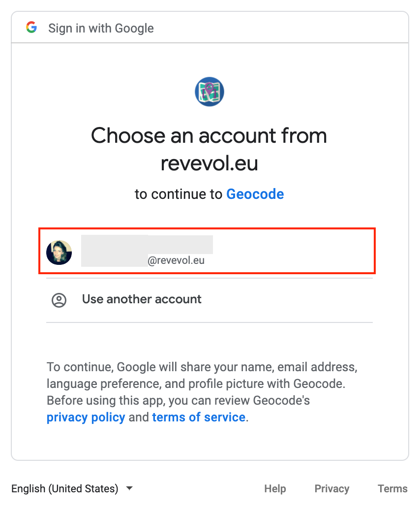Click the data sharing disclosure paragraph
Screen dimensions: 420x511
[x=202, y=392]
